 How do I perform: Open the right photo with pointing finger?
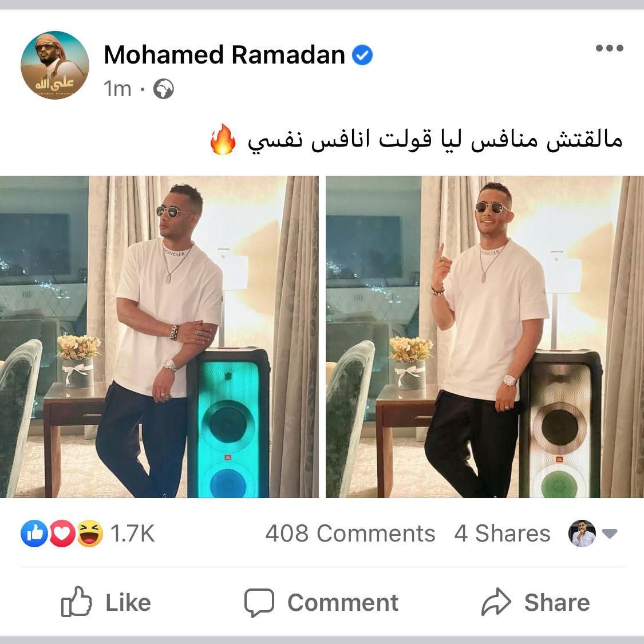485,337
